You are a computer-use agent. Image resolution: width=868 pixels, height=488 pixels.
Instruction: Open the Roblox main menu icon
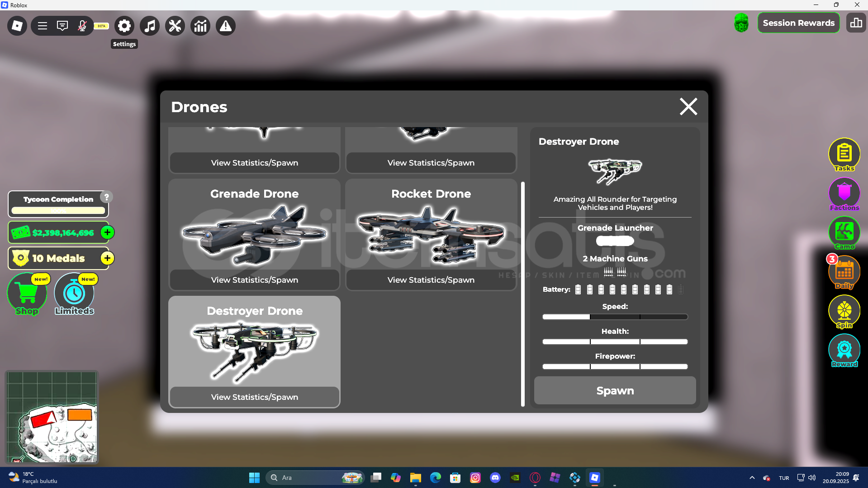tap(17, 26)
